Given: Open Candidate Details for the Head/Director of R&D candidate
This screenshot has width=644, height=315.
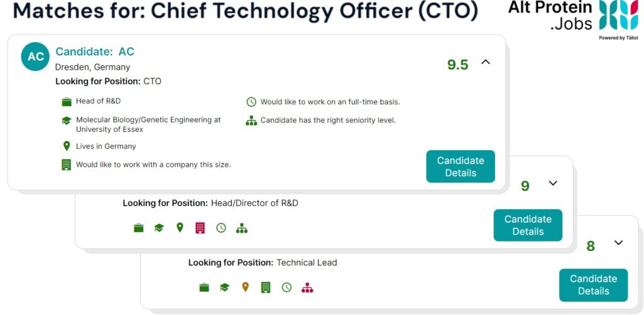Looking at the screenshot, I should 528,225.
